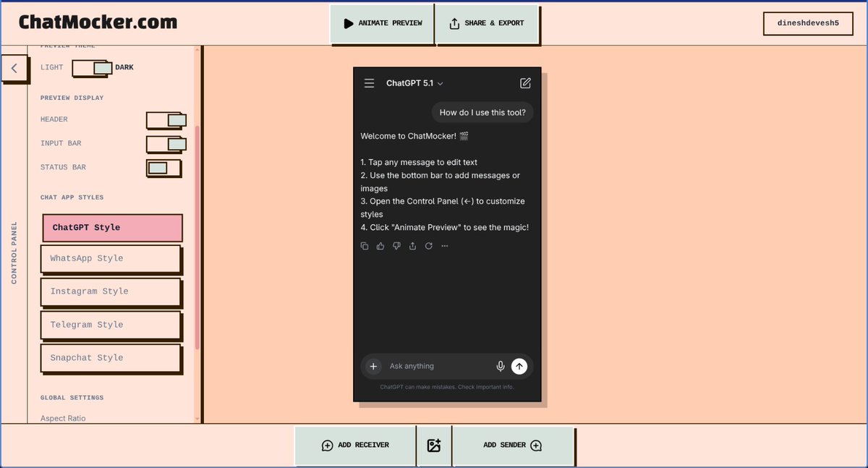Collapse the control panel with back arrow
The width and height of the screenshot is (868, 468).
[x=14, y=69]
